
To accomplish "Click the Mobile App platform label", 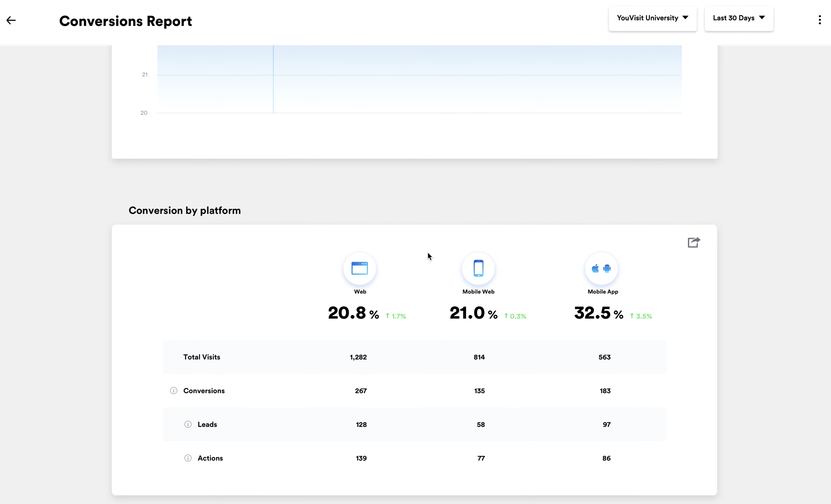I will coord(603,292).
